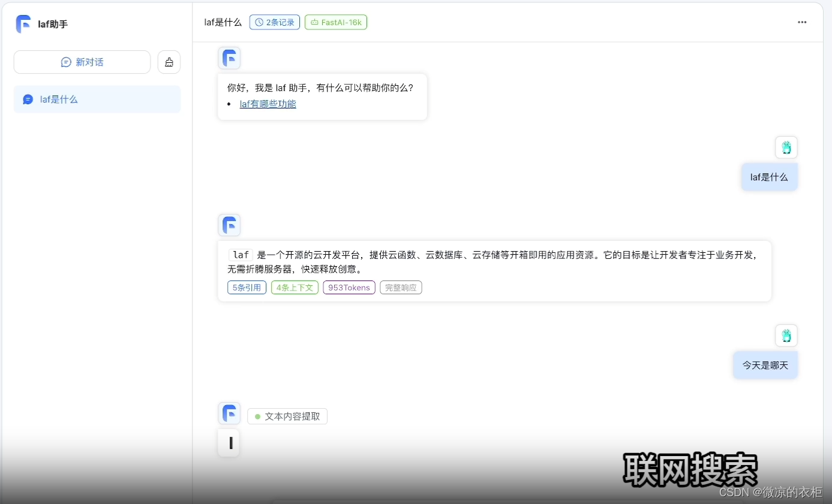The width and height of the screenshot is (832, 504).
Task: Click the 文本内容提取 status label
Action: coord(287,416)
